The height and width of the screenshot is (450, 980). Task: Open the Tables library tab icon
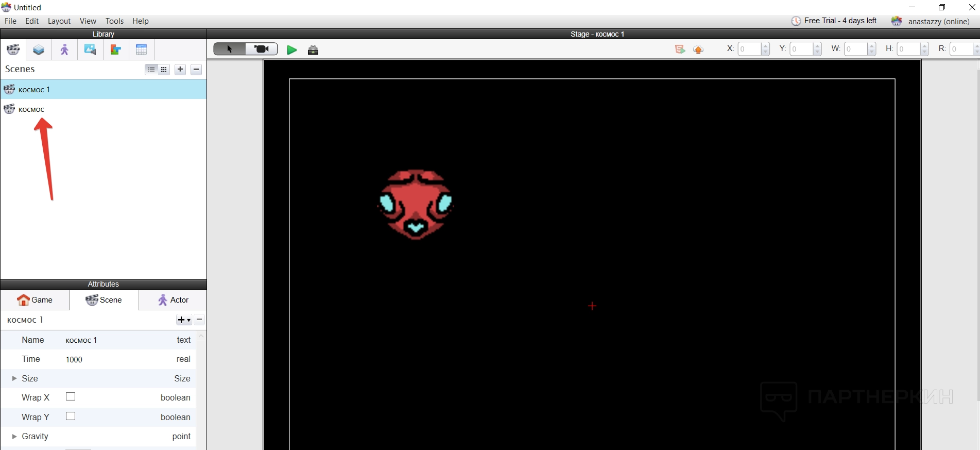click(142, 50)
